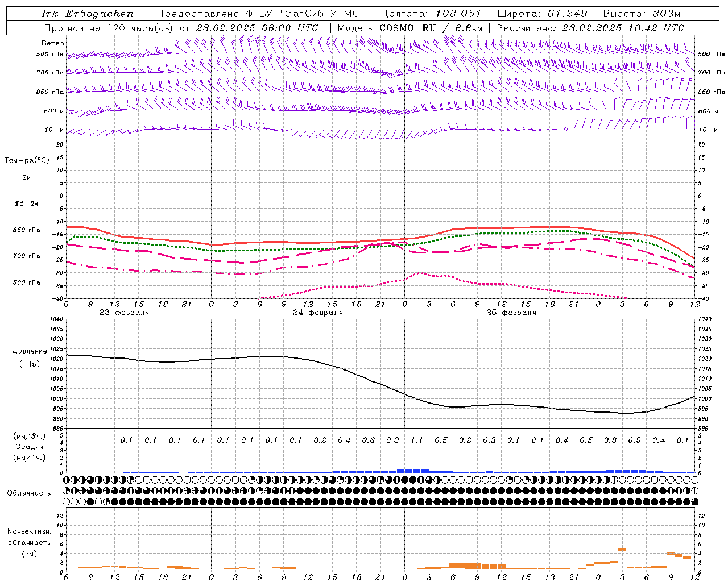Click the (мм/1ч.) precipitation unit label
This screenshot has width=728, height=582.
[30, 458]
